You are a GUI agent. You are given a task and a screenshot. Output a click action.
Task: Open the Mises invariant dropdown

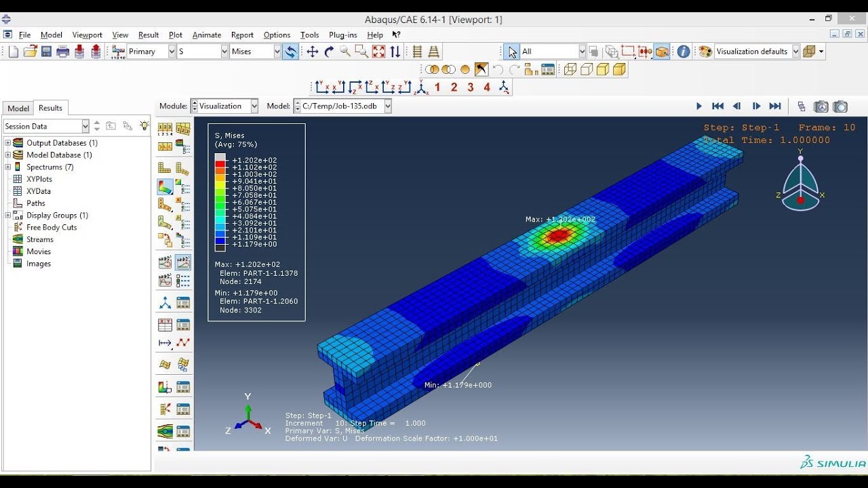[x=277, y=52]
